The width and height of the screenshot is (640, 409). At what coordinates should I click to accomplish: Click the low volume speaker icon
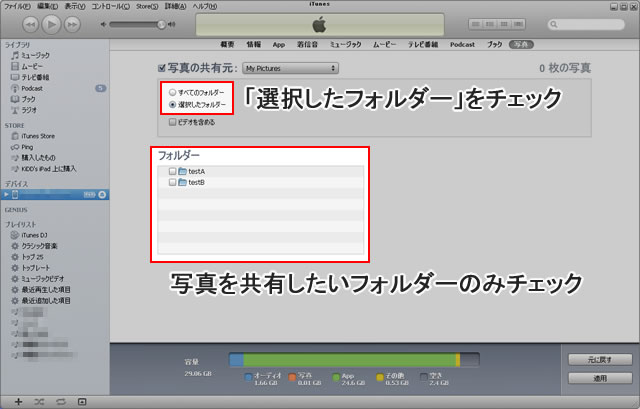click(103, 24)
